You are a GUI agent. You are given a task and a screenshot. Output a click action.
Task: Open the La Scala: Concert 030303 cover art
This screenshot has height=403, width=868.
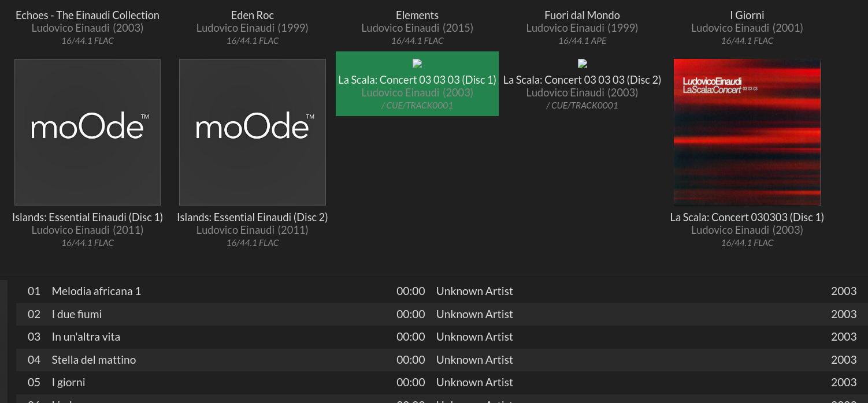coord(747,132)
